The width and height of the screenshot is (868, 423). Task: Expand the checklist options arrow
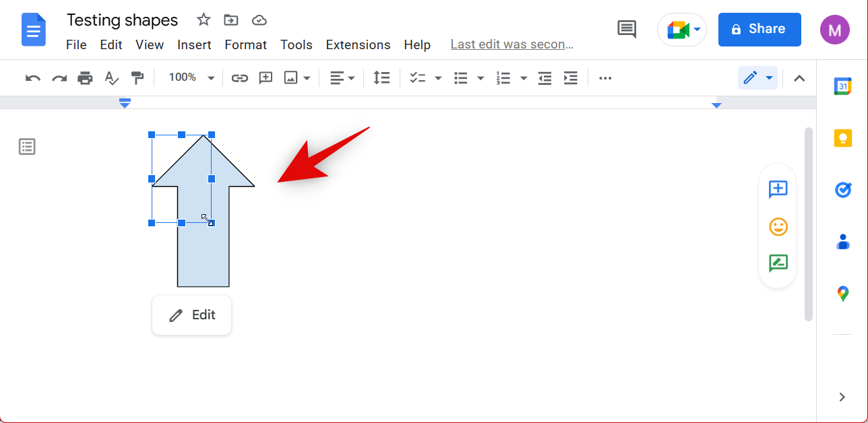pos(438,78)
